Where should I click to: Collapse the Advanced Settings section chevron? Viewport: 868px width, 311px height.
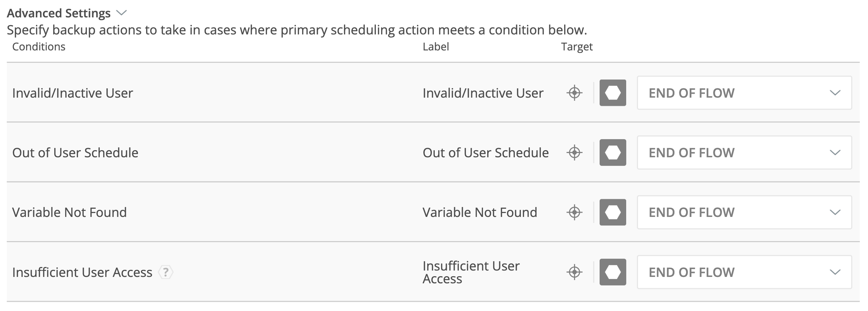pos(122,13)
